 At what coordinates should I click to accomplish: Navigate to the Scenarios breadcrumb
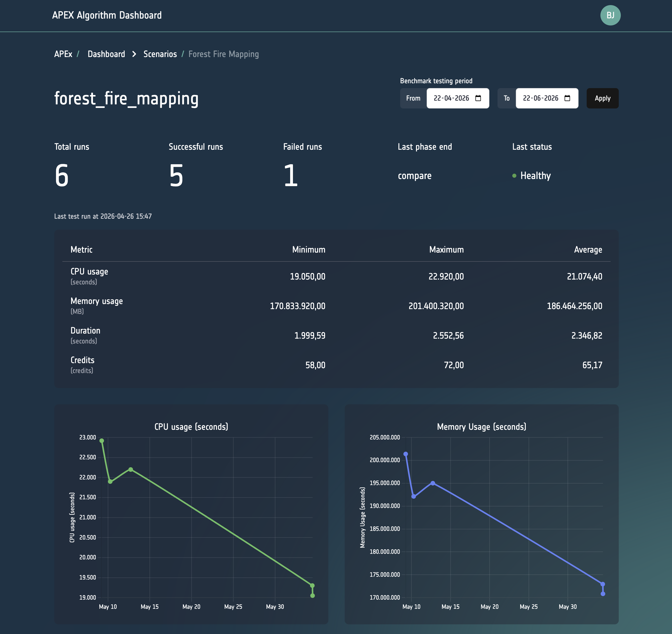[160, 54]
